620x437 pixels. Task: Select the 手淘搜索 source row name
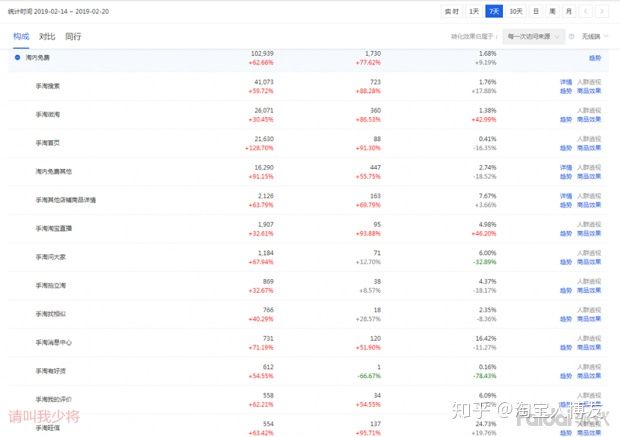click(x=48, y=86)
